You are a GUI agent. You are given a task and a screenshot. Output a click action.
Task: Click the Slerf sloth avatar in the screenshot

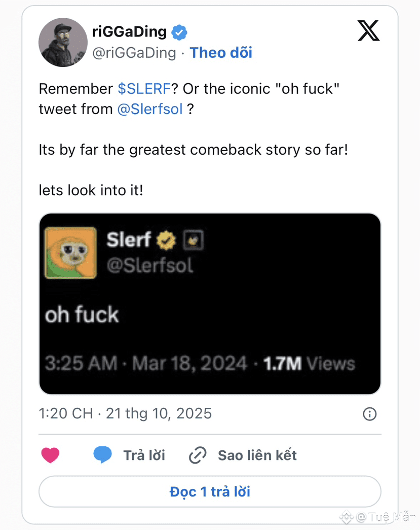point(70,252)
